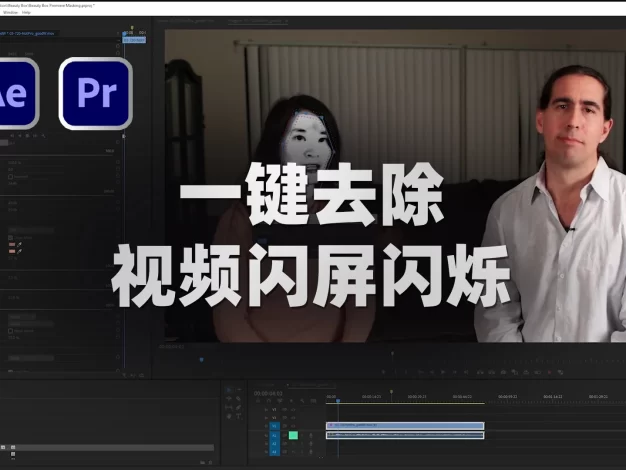Step forward one frame in Program monitor

click(454, 372)
